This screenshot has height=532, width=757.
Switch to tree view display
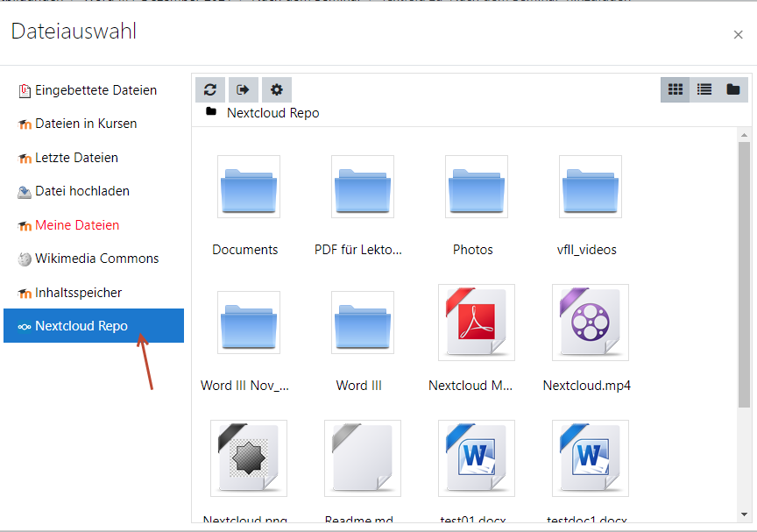pos(732,89)
